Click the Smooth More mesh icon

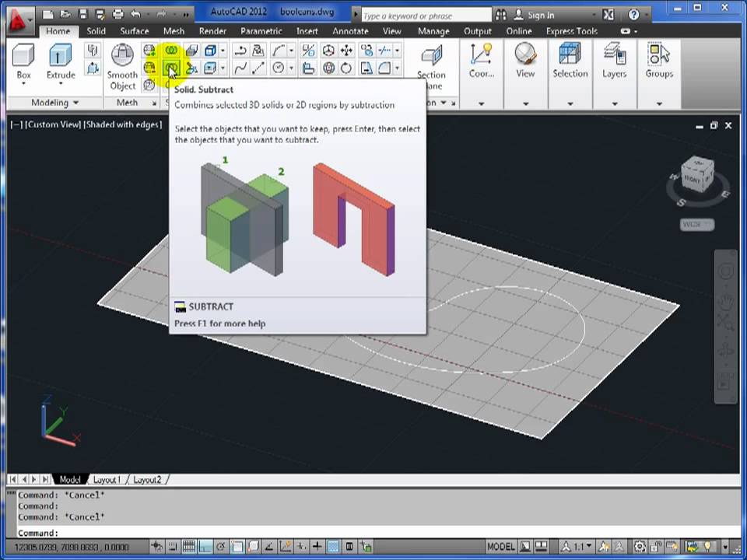pyautogui.click(x=149, y=51)
